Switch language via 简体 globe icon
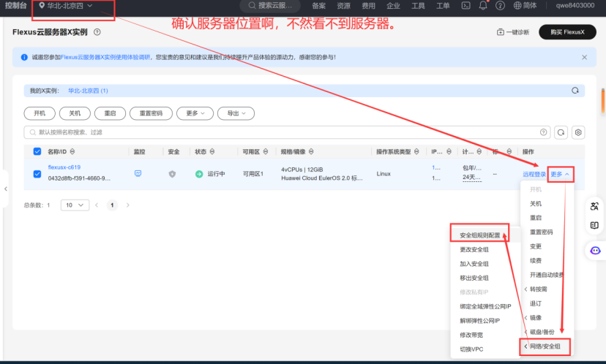This screenshot has height=364, width=606. tap(525, 5)
